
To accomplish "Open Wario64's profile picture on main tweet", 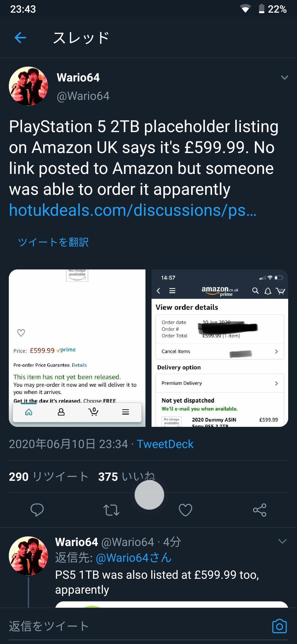I will click(28, 86).
